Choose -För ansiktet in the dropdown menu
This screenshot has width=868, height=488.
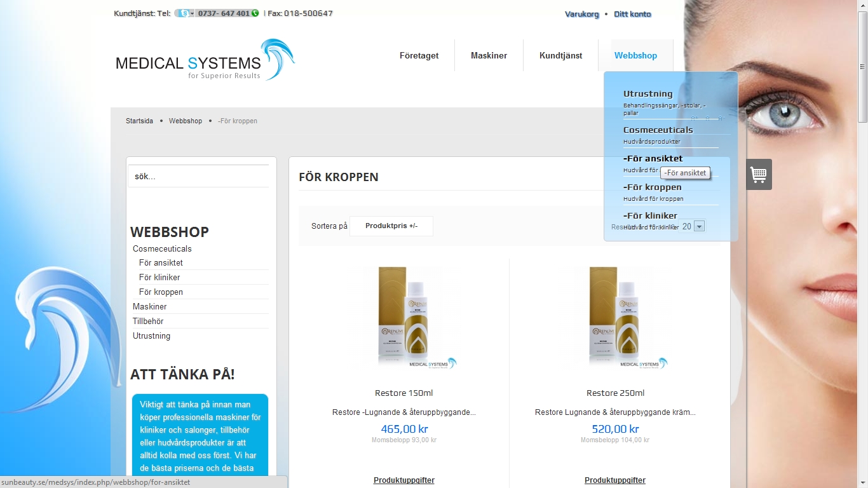[653, 158]
